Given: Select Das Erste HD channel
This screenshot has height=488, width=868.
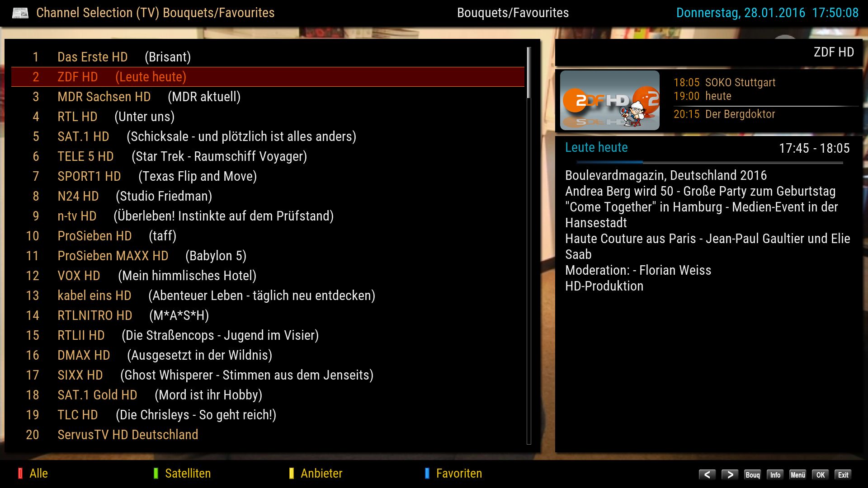Looking at the screenshot, I should click(268, 57).
